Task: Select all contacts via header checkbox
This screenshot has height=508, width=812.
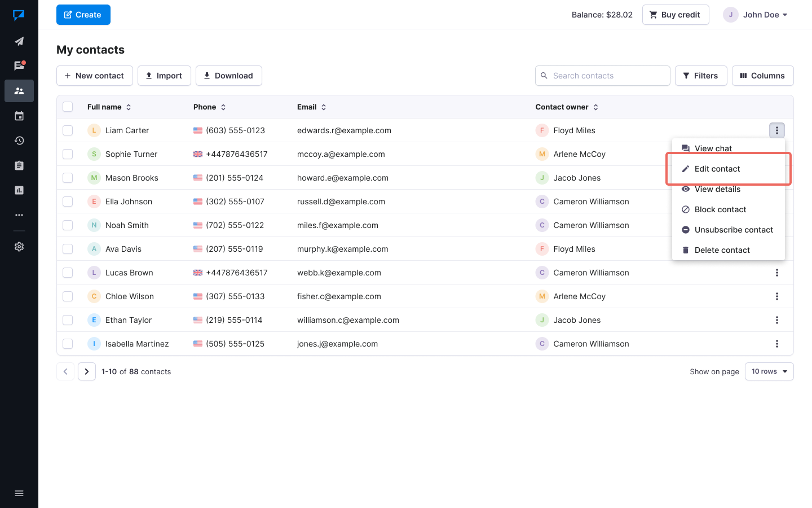Action: click(68, 107)
